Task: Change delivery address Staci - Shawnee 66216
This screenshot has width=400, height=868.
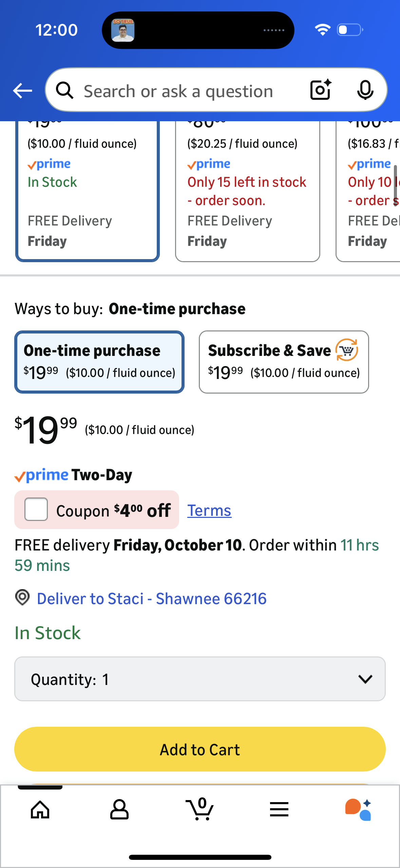Action: 152,599
